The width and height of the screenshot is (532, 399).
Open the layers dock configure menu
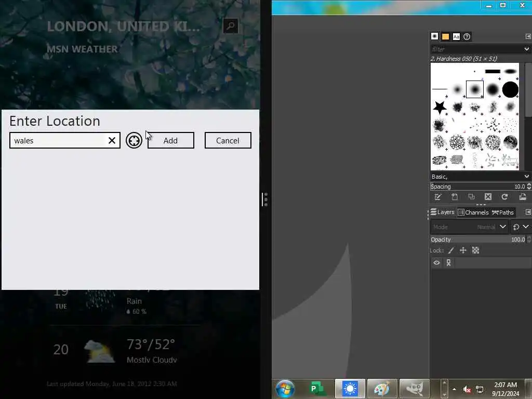click(528, 212)
